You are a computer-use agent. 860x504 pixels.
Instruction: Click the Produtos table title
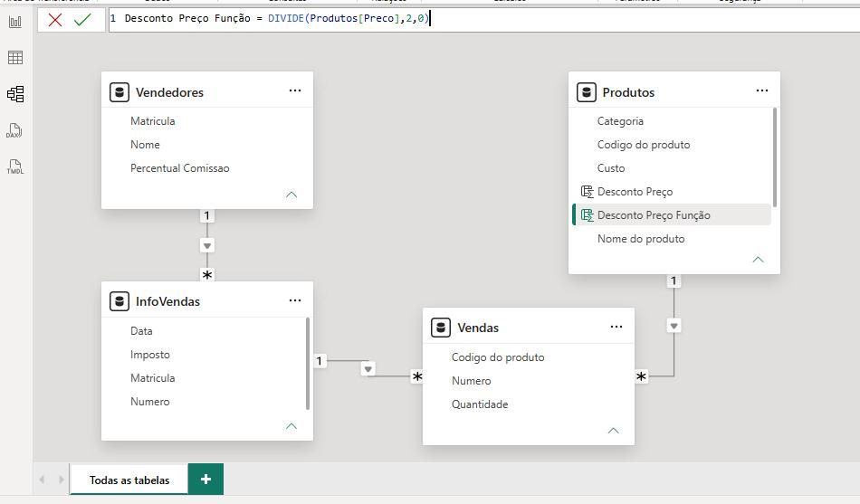coord(628,92)
